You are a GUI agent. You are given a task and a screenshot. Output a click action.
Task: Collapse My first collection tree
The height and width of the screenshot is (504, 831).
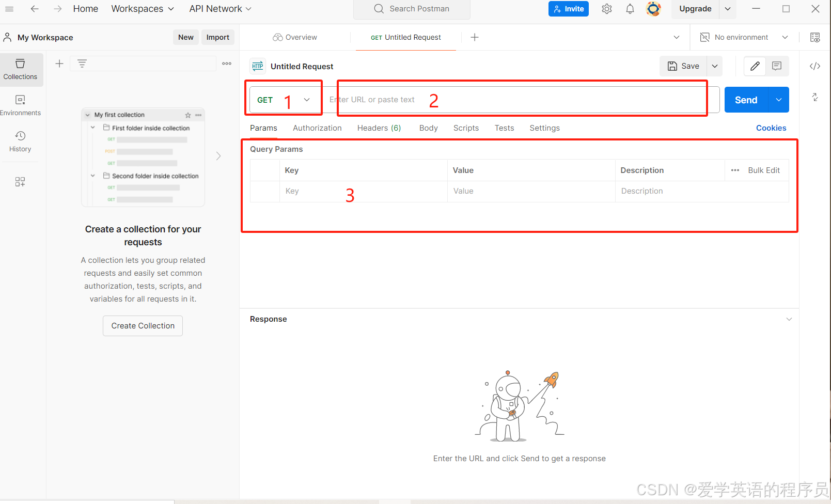click(x=88, y=115)
